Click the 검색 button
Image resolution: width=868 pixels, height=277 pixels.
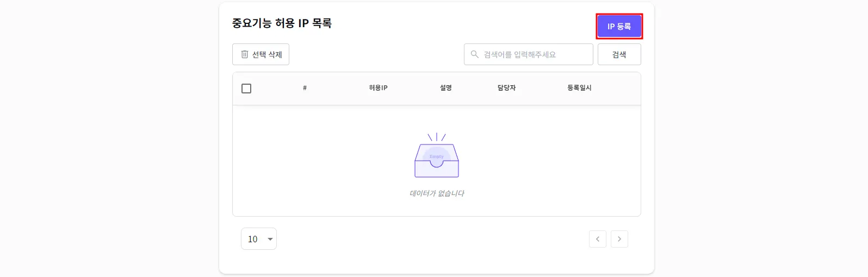tap(619, 54)
